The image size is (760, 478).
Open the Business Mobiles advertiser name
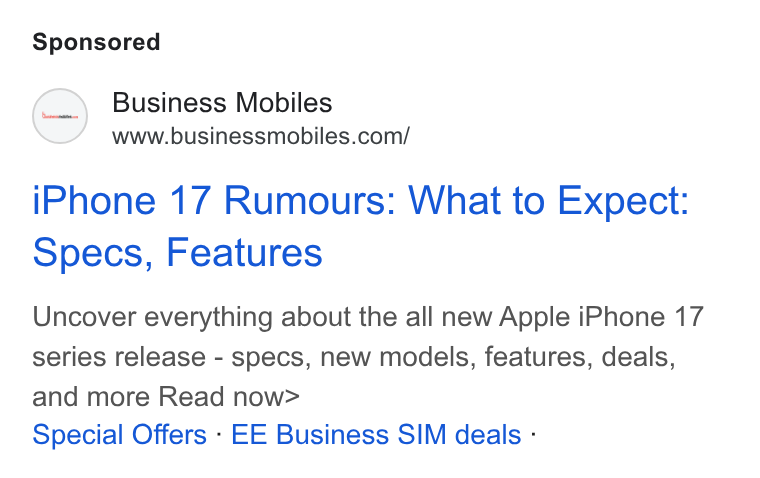(x=222, y=103)
